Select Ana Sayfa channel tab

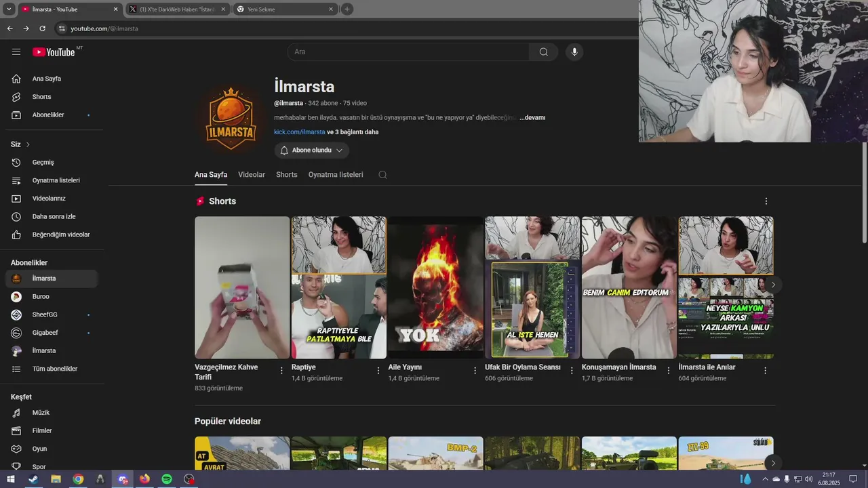tap(211, 175)
